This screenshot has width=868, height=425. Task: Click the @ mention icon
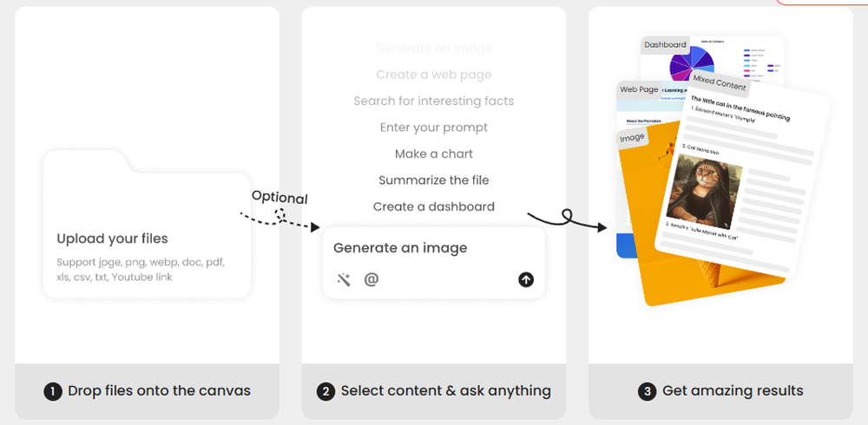tap(372, 279)
